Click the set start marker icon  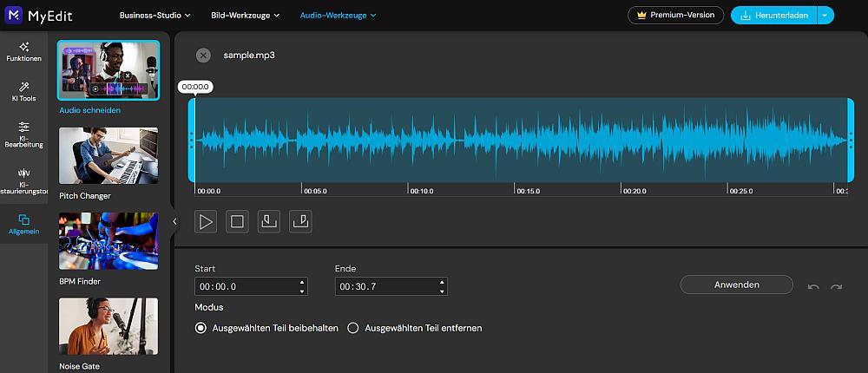[269, 221]
